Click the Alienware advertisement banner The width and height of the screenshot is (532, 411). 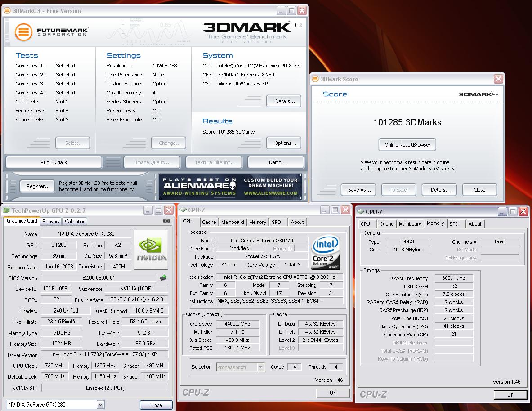230,186
